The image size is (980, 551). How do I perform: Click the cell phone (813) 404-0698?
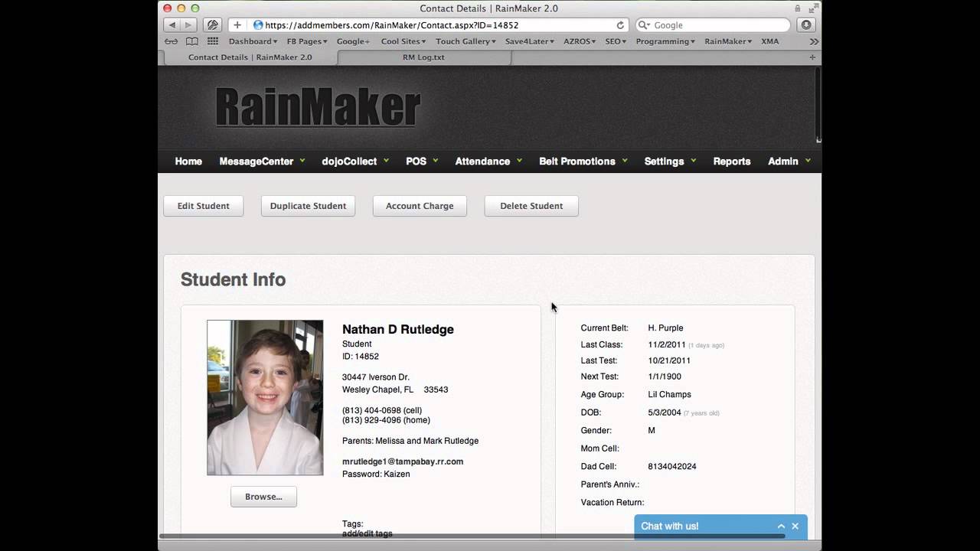click(x=382, y=410)
